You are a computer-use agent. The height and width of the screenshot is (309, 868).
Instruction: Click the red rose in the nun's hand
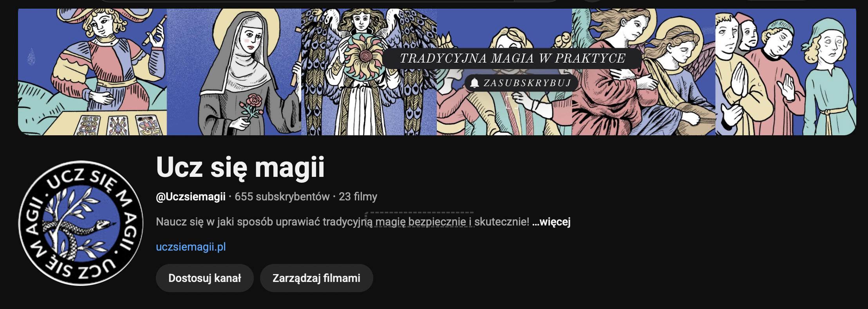(254, 102)
